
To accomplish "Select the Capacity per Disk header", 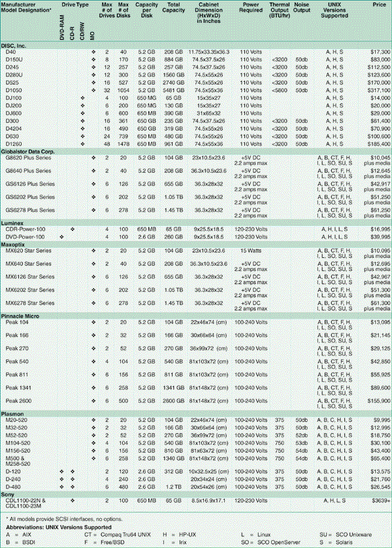I will click(146, 10).
